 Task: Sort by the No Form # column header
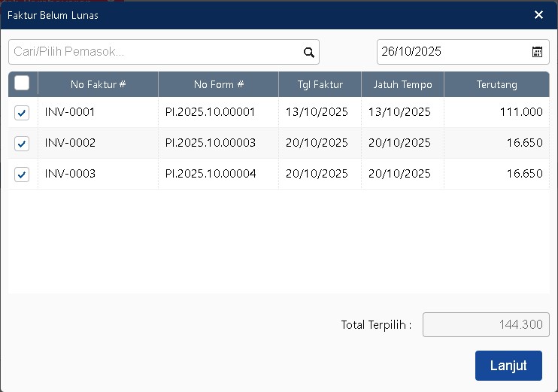click(x=218, y=84)
